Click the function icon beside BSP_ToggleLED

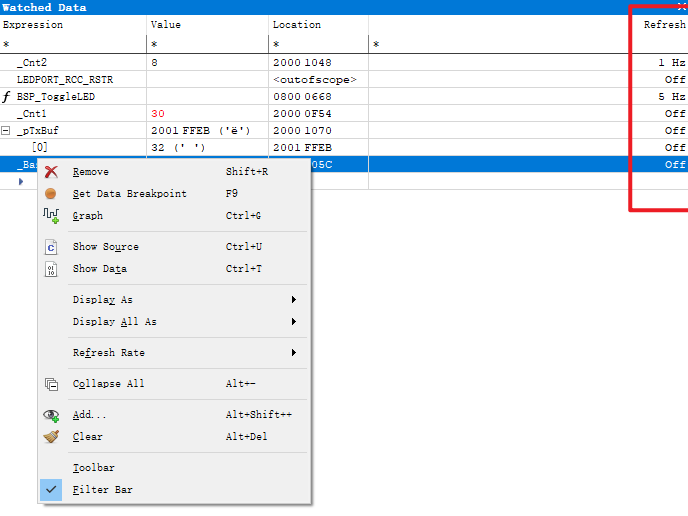click(6, 97)
